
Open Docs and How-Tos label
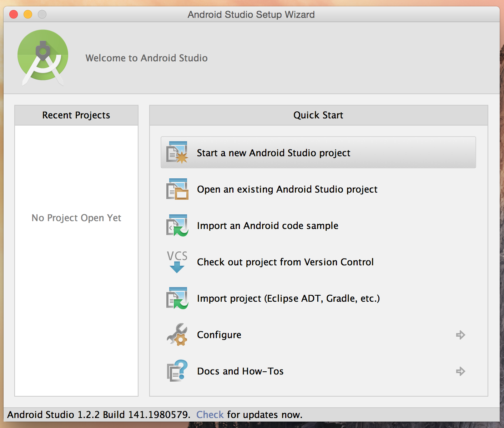click(240, 371)
